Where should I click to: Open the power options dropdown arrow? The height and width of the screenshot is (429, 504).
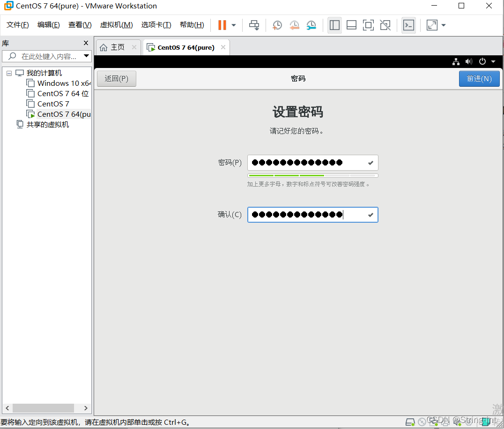click(493, 61)
